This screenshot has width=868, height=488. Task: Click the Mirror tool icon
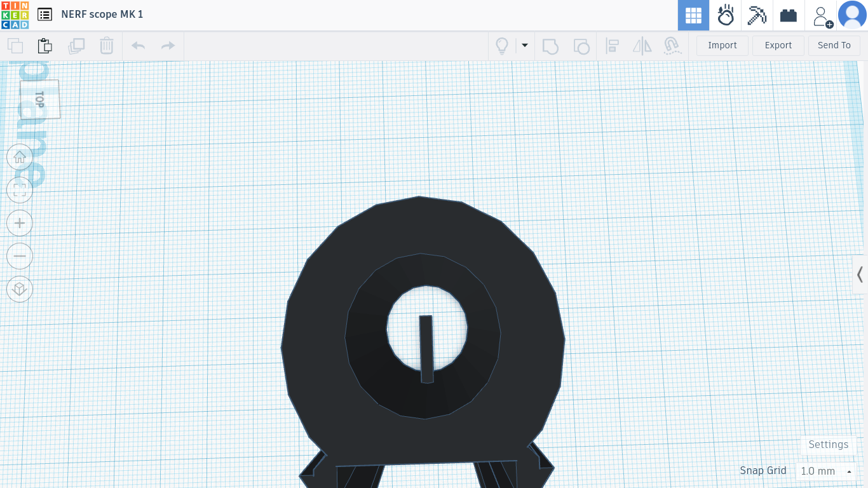click(642, 46)
